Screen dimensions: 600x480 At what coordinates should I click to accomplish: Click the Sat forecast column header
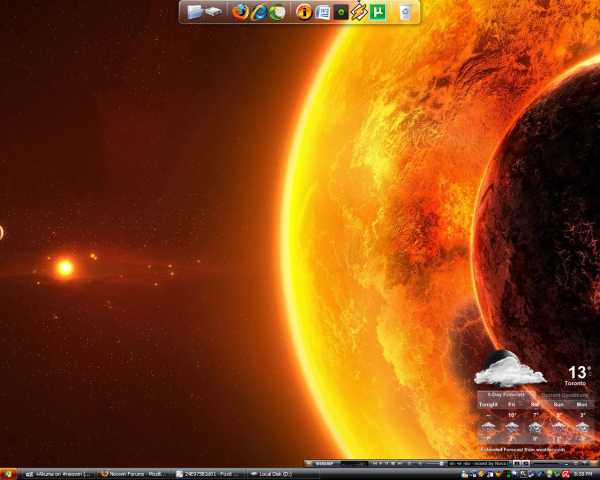coord(535,404)
